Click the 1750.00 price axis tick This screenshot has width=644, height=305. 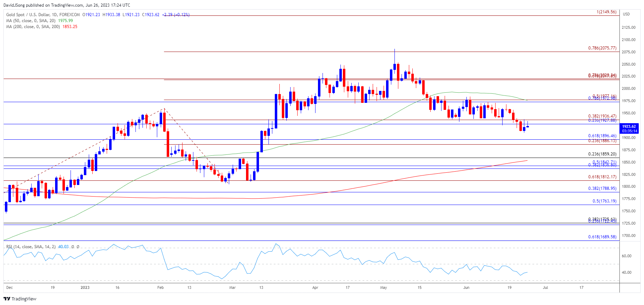(629, 211)
